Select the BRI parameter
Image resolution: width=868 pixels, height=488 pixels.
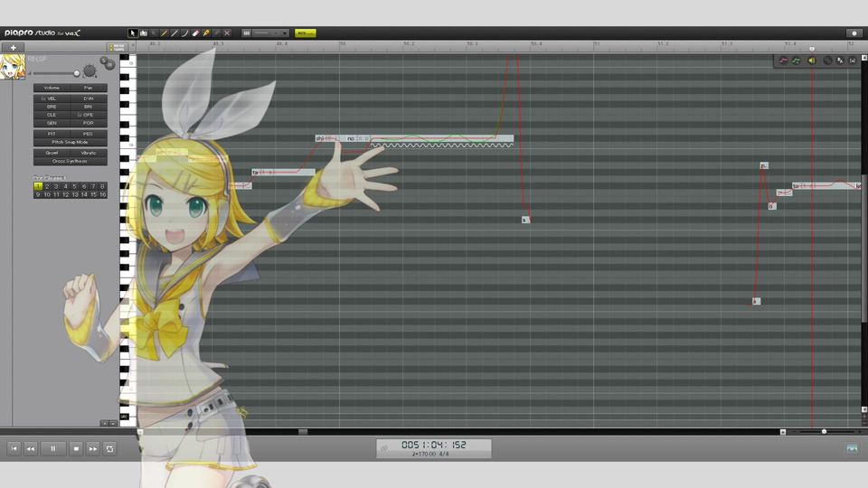(89, 107)
